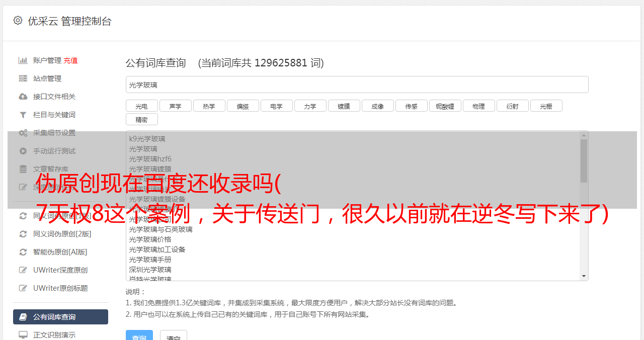Click the refresh icon beside 同义词伪原创[2版]

tap(23, 234)
